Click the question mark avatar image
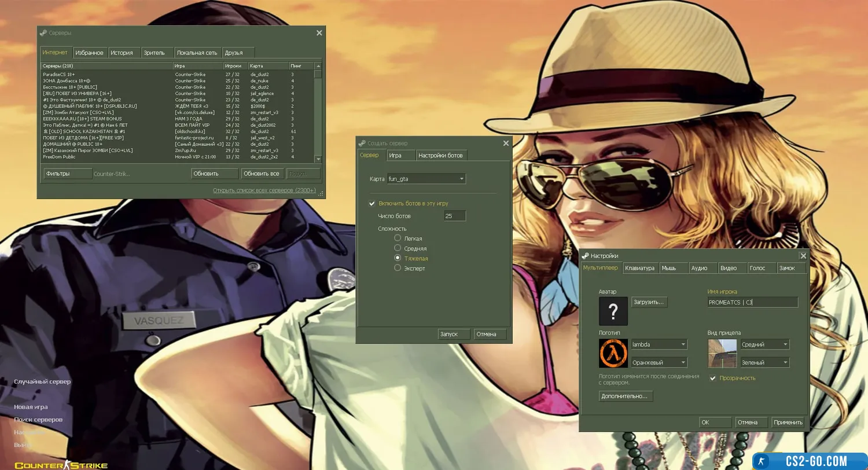This screenshot has width=868, height=470. [613, 311]
